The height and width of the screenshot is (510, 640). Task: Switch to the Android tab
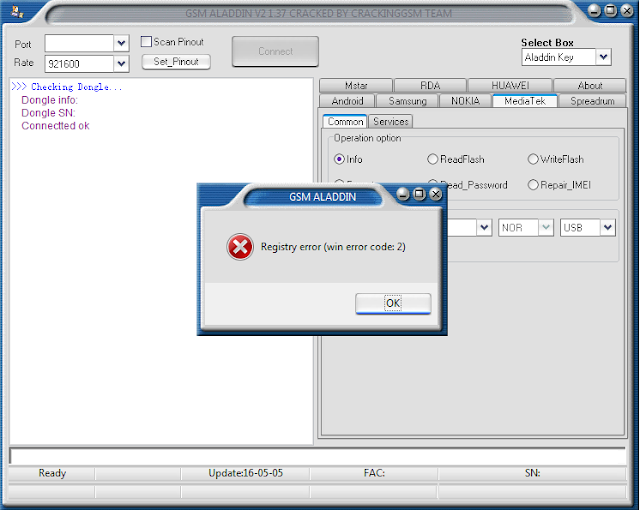point(347,101)
